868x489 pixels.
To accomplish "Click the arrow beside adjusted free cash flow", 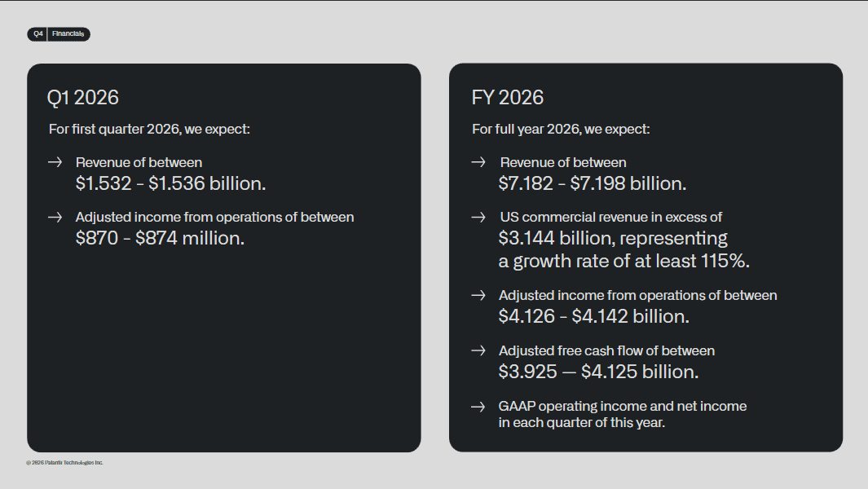I will pyautogui.click(x=479, y=350).
